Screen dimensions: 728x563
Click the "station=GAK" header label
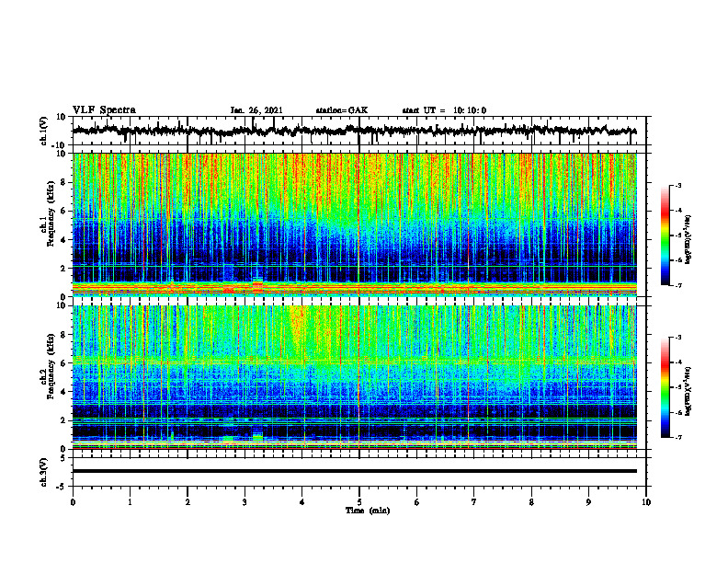342,110
